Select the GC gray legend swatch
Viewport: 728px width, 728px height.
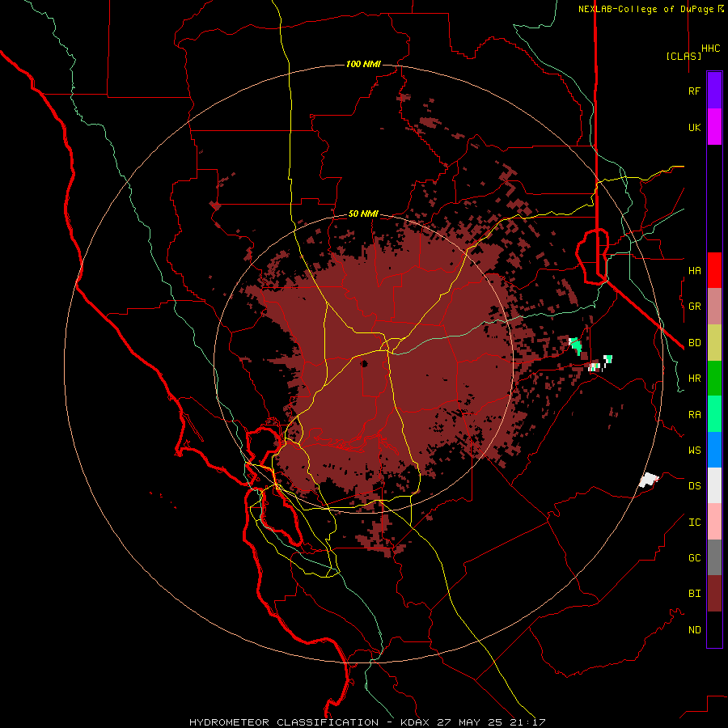coord(714,557)
